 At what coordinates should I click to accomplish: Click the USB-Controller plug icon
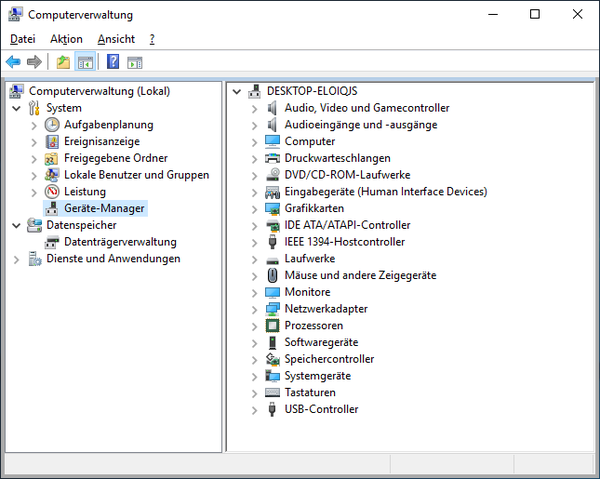[272, 409]
